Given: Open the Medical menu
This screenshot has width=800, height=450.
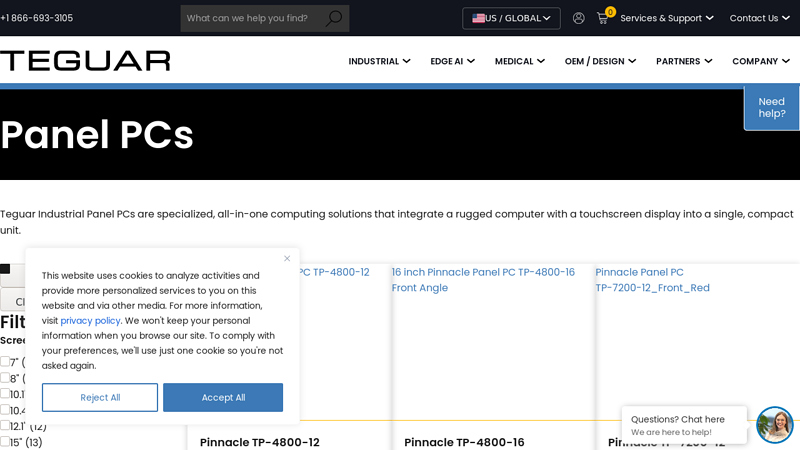Looking at the screenshot, I should pos(519,61).
